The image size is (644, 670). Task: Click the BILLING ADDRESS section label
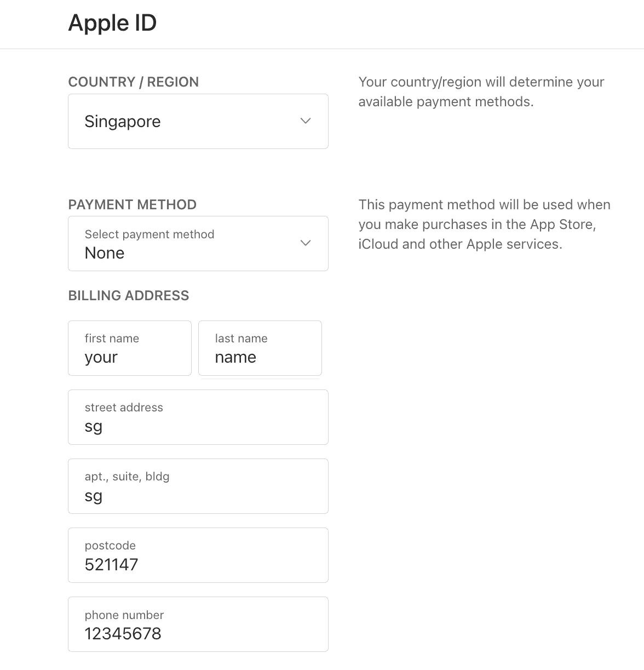128,296
